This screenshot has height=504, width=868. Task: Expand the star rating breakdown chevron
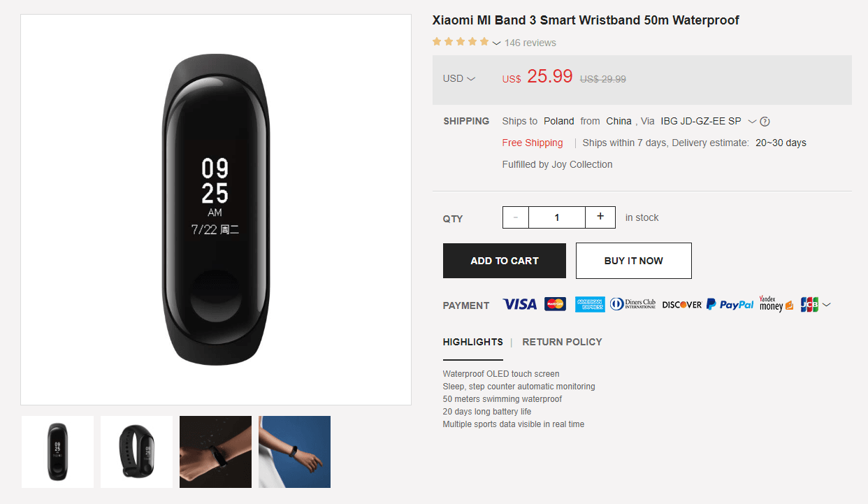(496, 43)
